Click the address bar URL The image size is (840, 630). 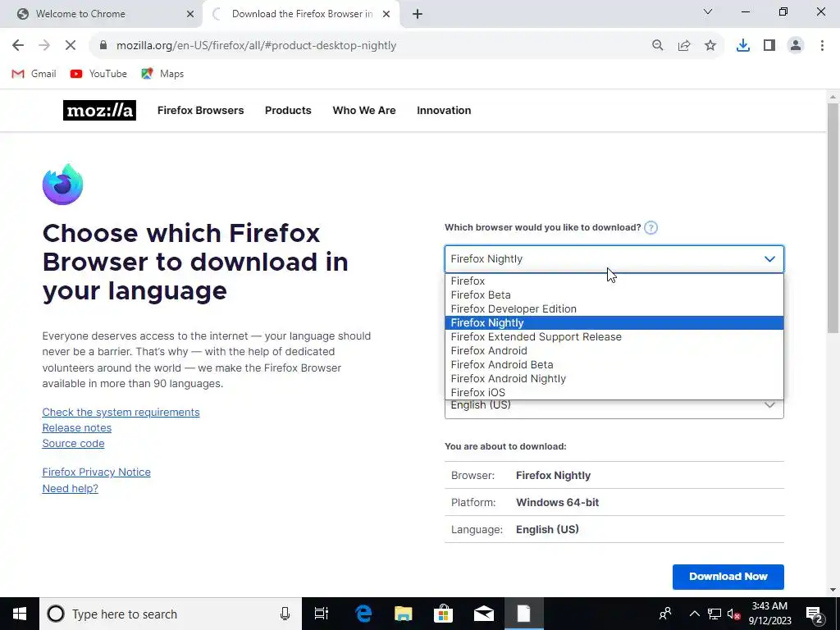pyautogui.click(x=256, y=46)
